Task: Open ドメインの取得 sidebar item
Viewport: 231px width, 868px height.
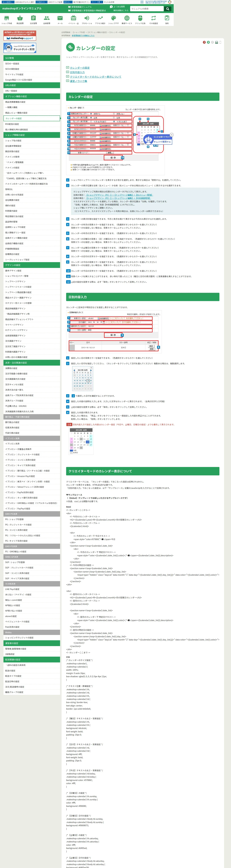Action: point(32,157)
